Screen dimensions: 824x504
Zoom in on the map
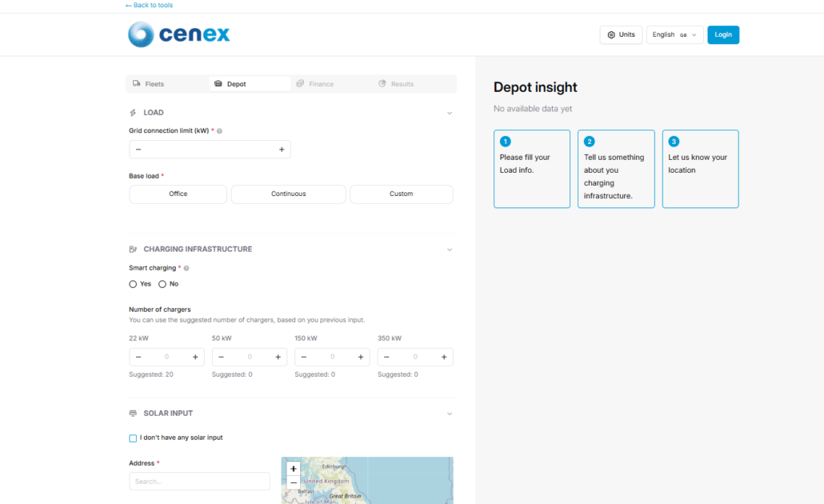pos(294,469)
